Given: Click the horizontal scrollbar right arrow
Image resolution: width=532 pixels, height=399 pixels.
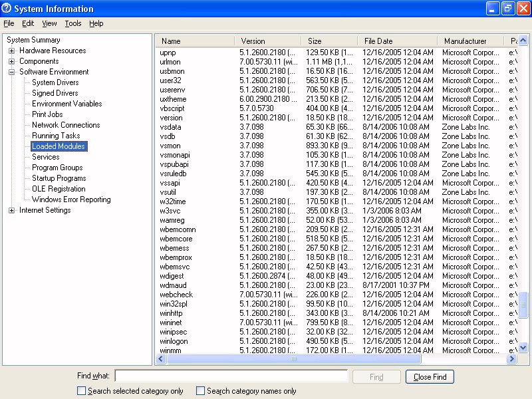Looking at the screenshot, I should pyautogui.click(x=511, y=359).
